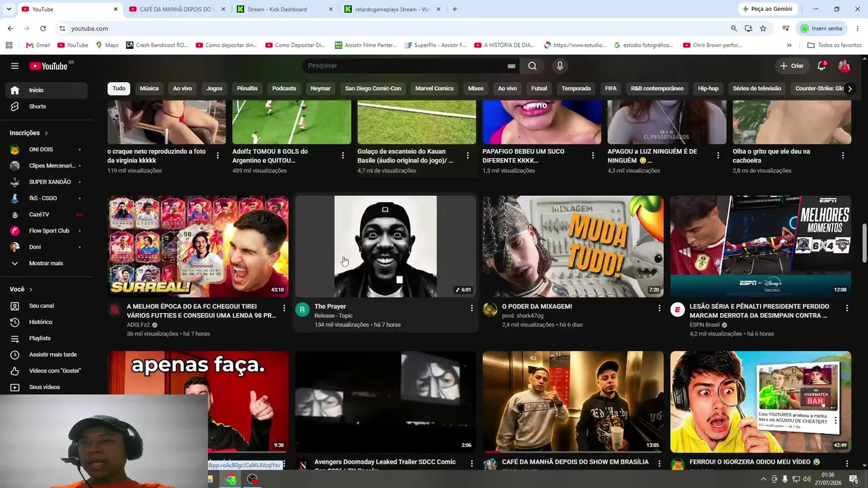The height and width of the screenshot is (488, 868).
Task: Click Peça ao Gemini button
Action: click(767, 9)
